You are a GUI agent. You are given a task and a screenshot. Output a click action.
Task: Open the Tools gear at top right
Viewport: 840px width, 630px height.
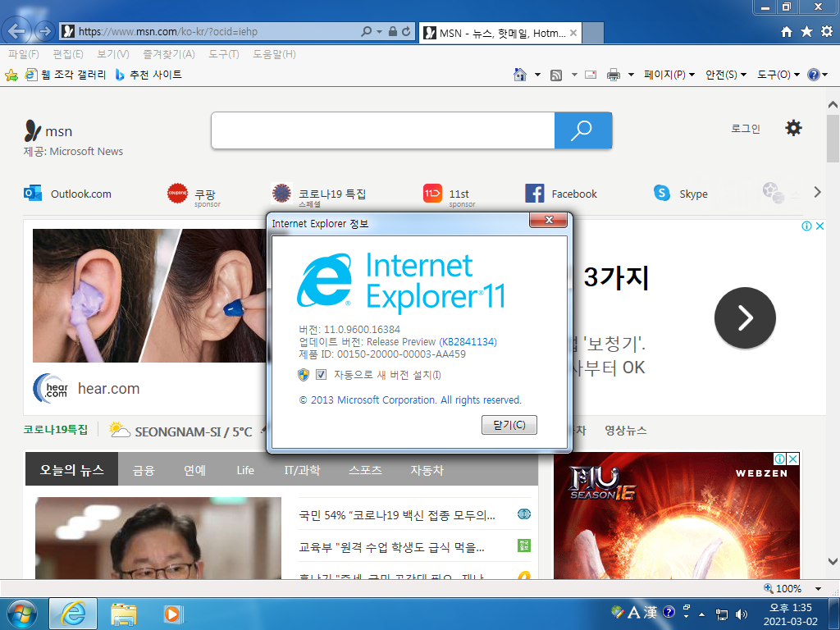[827, 32]
